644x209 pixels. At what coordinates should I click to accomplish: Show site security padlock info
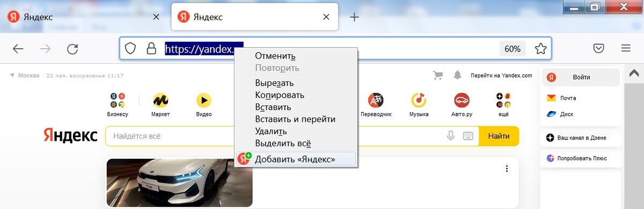tap(151, 49)
